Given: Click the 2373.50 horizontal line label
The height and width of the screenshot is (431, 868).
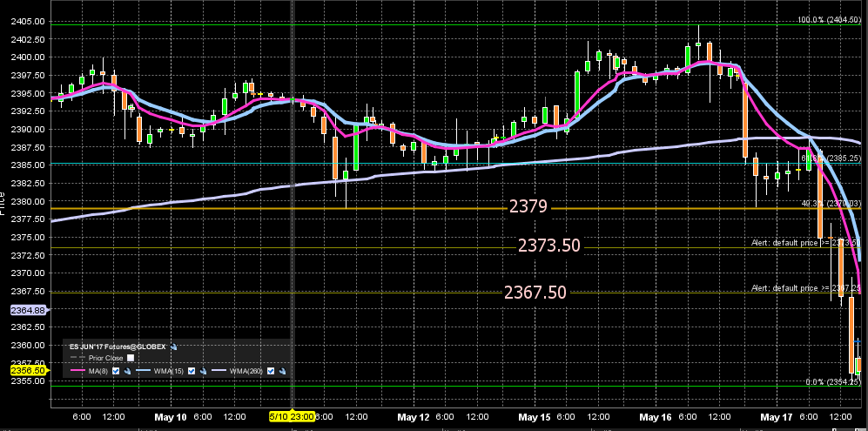Looking at the screenshot, I should [549, 245].
